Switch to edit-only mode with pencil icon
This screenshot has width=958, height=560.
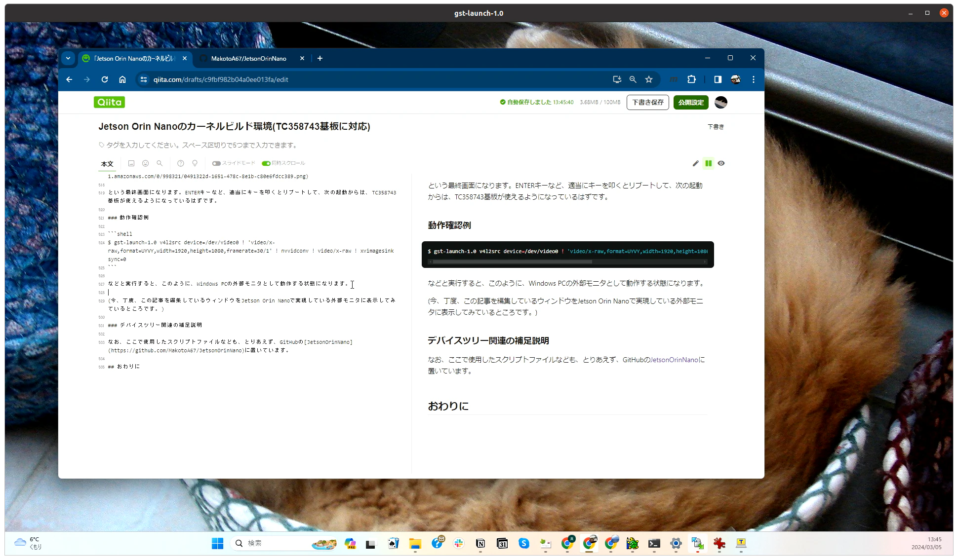695,163
